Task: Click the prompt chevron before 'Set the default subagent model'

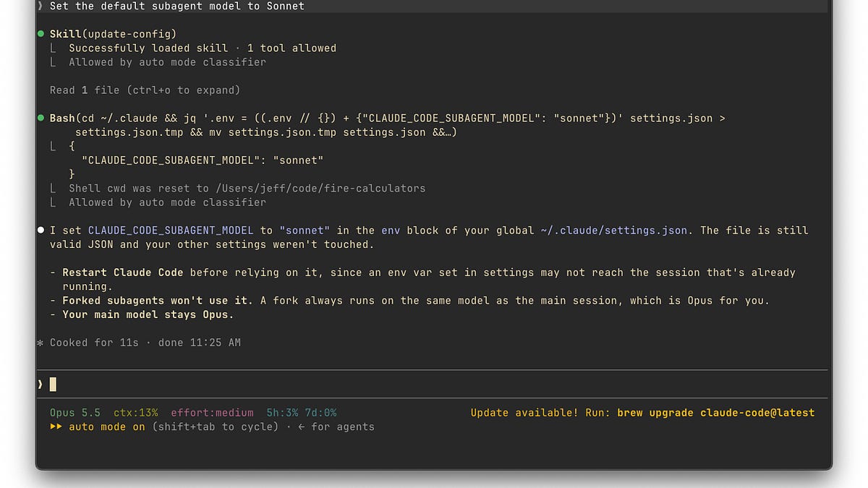Action: tap(41, 6)
